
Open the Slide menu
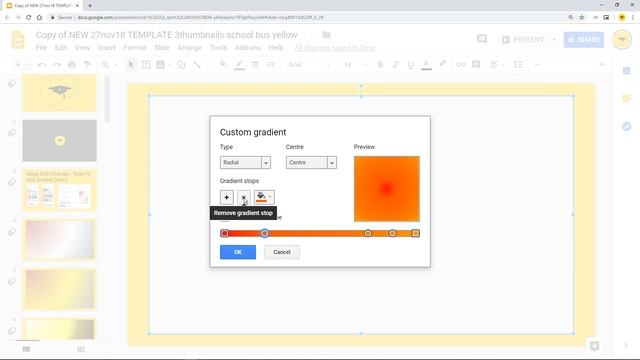(x=162, y=48)
